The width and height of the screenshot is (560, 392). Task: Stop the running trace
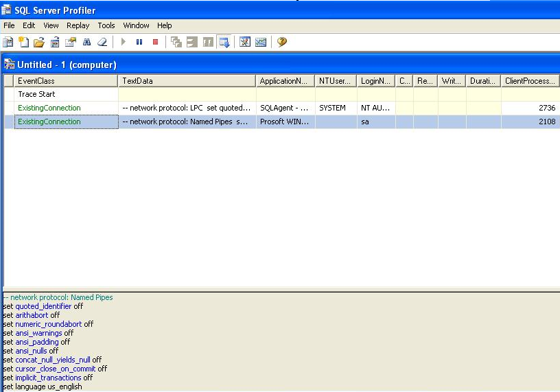click(x=155, y=42)
